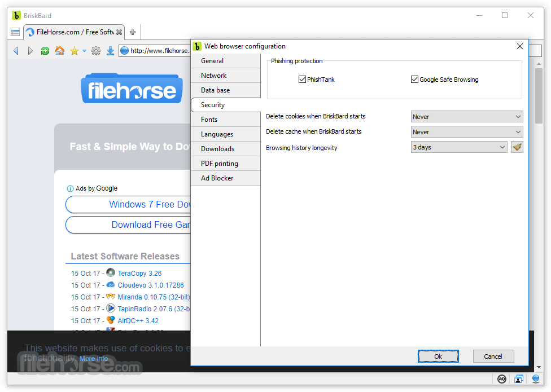Click scrollbar down arrow in browser

[539, 367]
